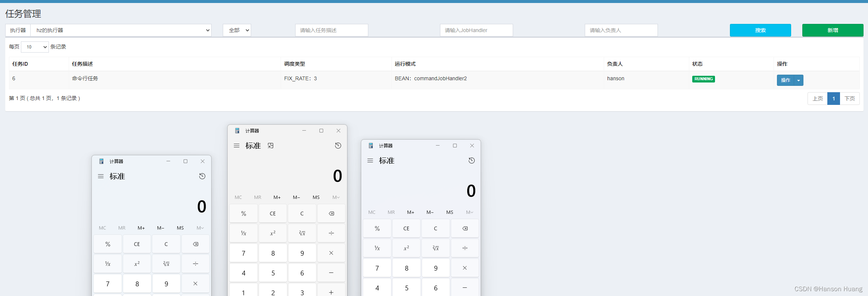The width and height of the screenshot is (868, 296).
Task: Click minus key in middle calculator
Action: click(331, 273)
